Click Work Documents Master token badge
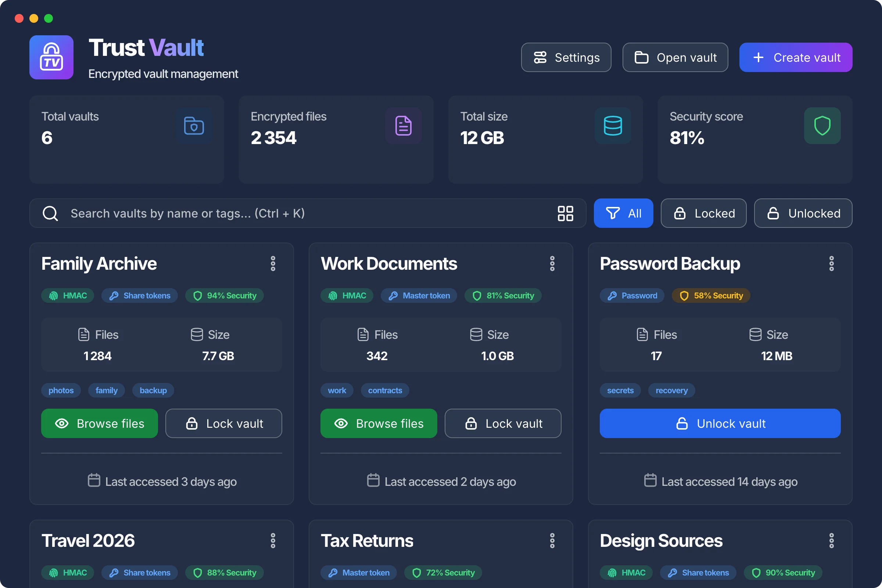 click(x=419, y=296)
